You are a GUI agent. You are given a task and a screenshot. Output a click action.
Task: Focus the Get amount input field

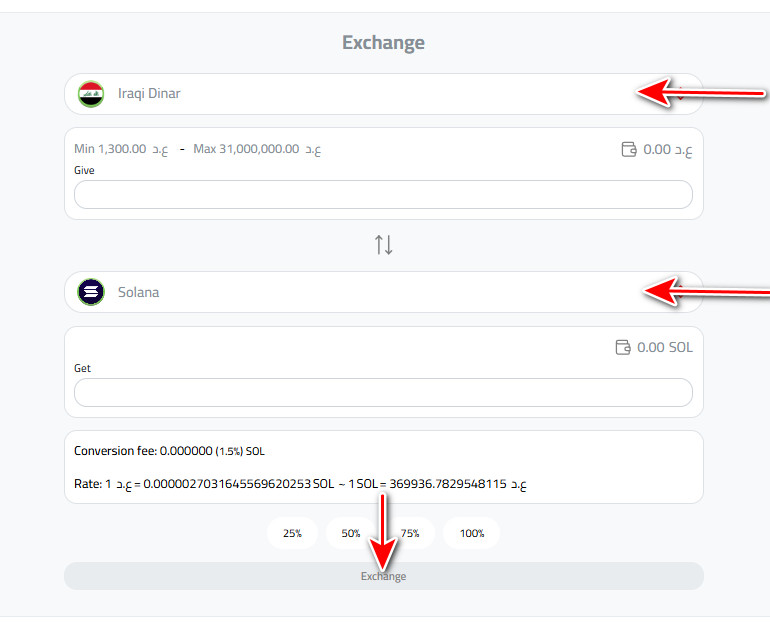[x=383, y=393]
